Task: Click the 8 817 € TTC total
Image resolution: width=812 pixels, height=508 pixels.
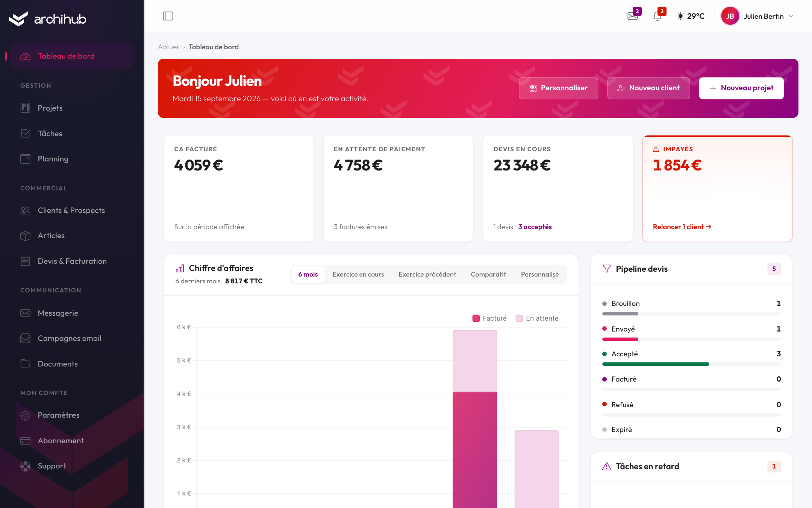Action: 244,281
